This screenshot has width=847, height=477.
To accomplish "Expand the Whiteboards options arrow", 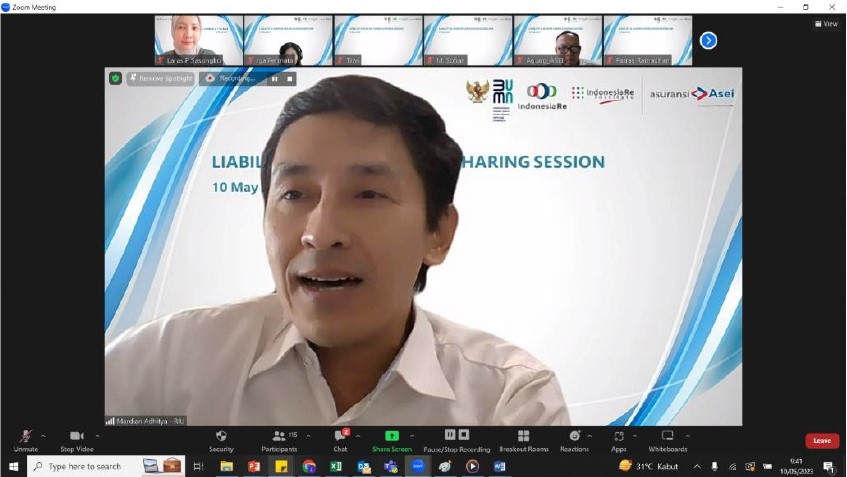I will pyautogui.click(x=688, y=436).
